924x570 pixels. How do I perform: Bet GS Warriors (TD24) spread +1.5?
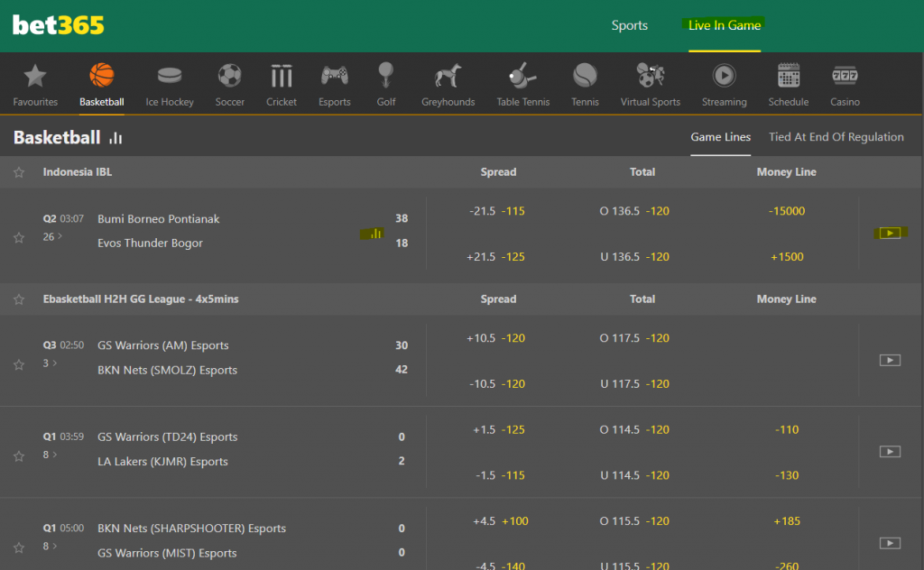498,430
